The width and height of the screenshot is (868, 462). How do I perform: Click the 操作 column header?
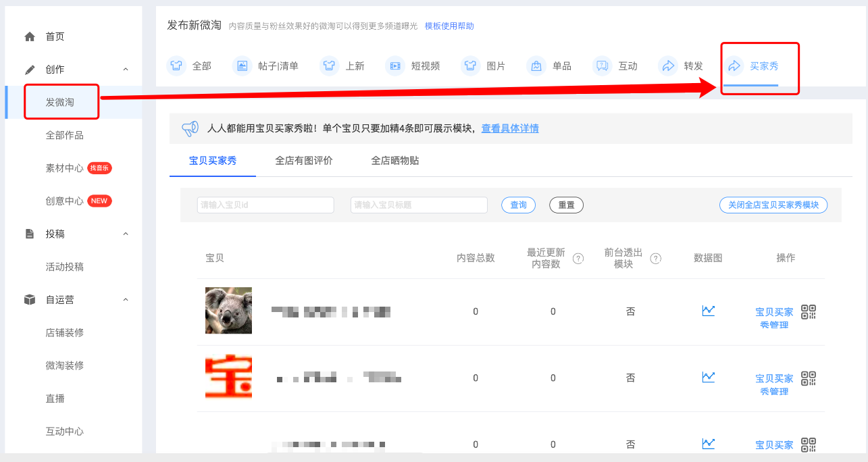(786, 258)
